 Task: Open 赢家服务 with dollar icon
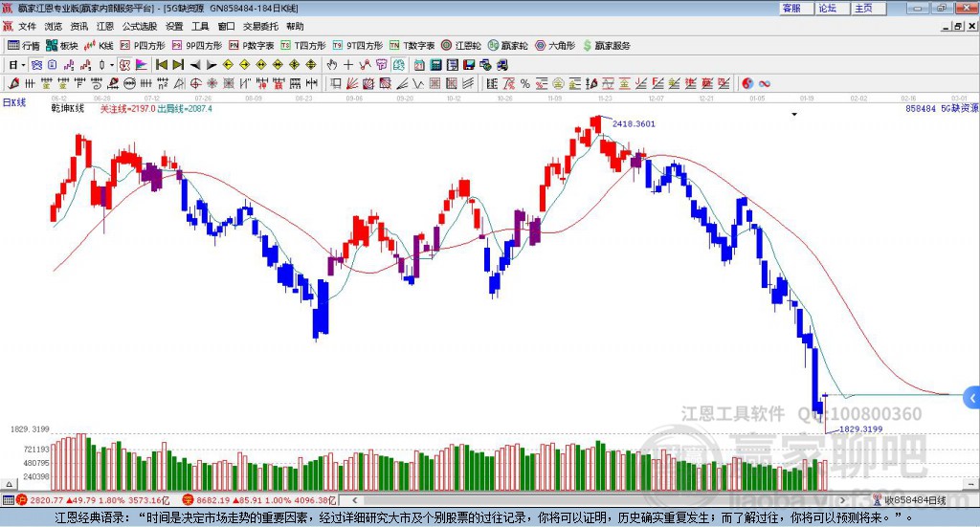[x=606, y=46]
